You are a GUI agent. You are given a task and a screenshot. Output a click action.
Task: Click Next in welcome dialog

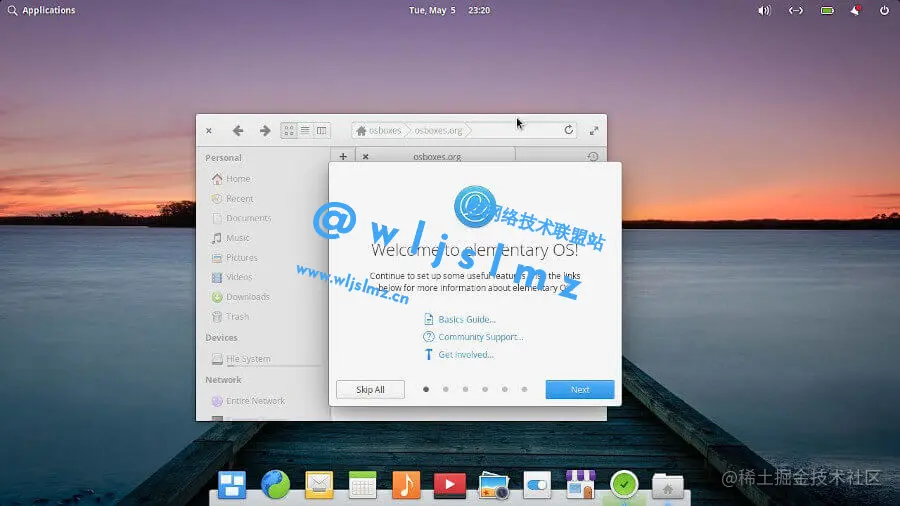(580, 390)
